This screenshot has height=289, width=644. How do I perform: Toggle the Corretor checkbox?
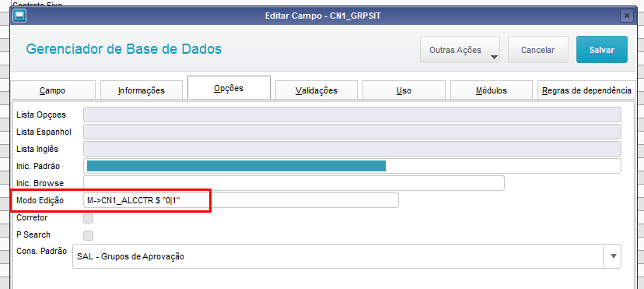(x=89, y=218)
